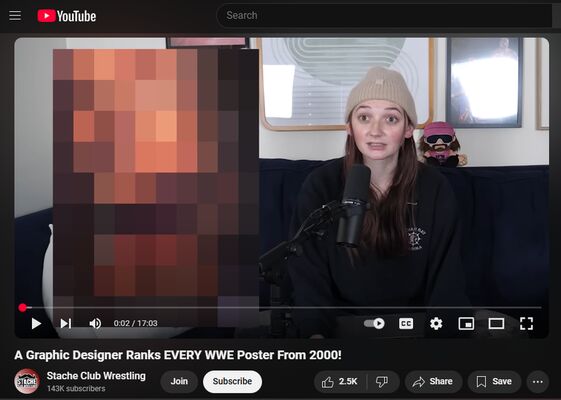The height and width of the screenshot is (400, 561).
Task: Click the 143K subscribers text
Action: (x=76, y=389)
